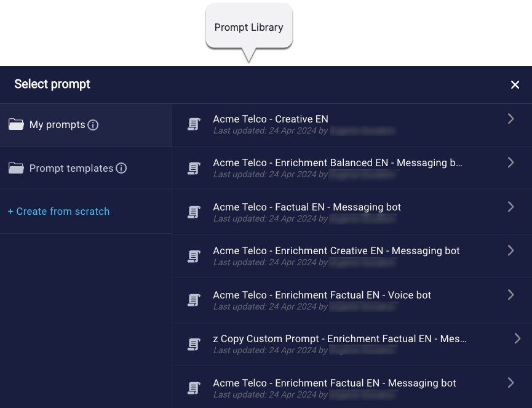The image size is (532, 408).
Task: Show info about My prompts
Action: tap(93, 125)
